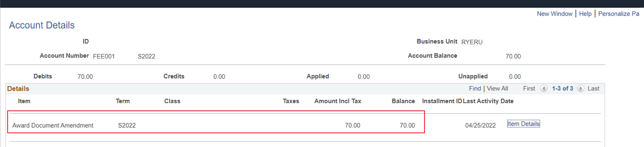Select the Award Document Amendment row
This screenshot has height=147, width=644.
pyautogui.click(x=53, y=125)
